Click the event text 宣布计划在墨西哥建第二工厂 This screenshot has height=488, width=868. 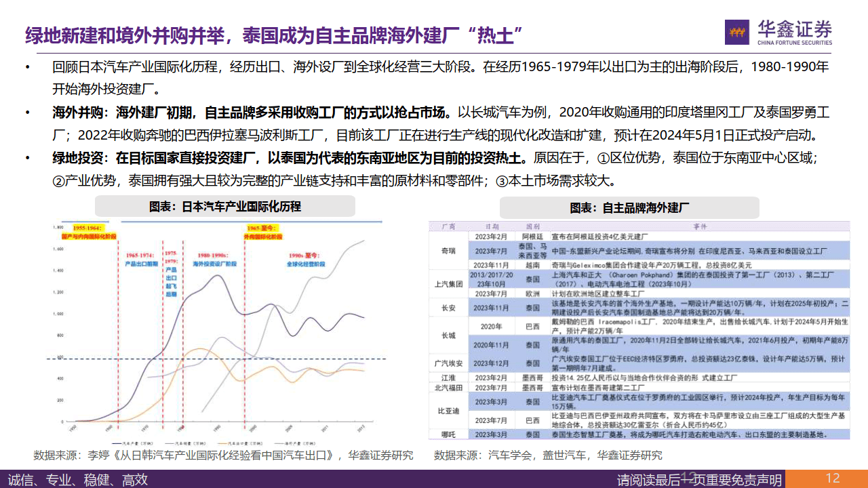pos(599,388)
